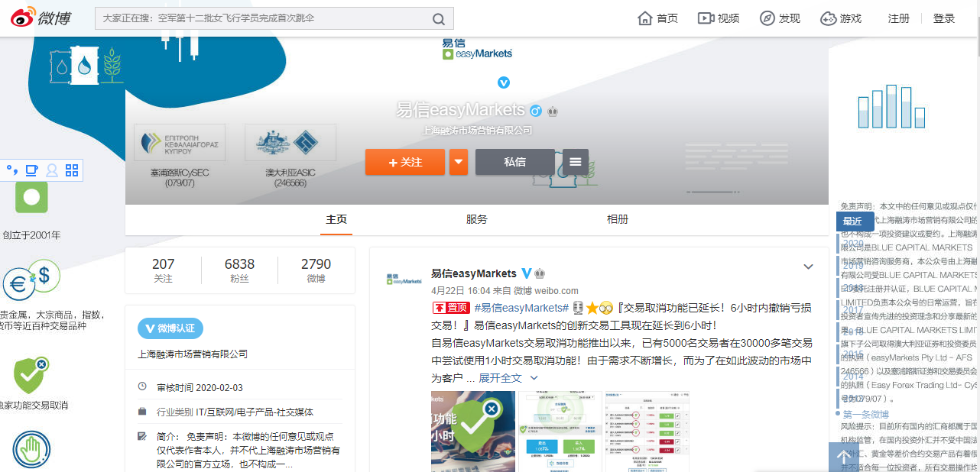The image size is (980, 472).
Task: Follow the account with the 关注 button
Action: pos(405,162)
